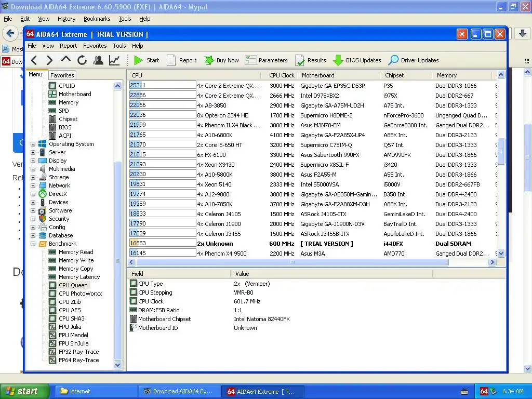Expand the Multimedia tree node

click(33, 169)
